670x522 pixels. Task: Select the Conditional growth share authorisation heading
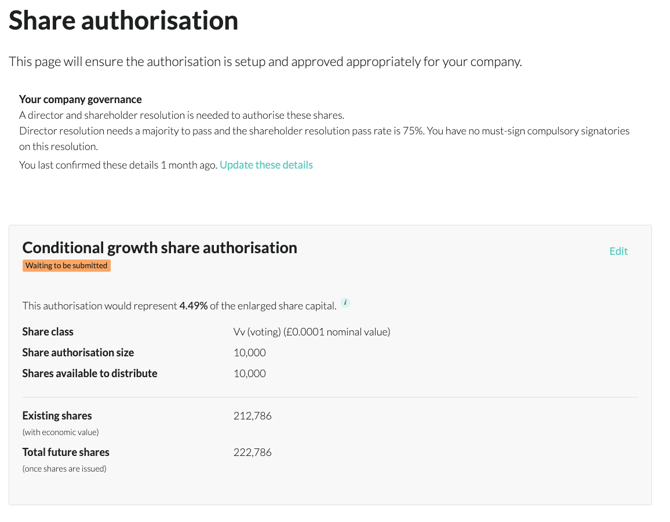pyautogui.click(x=160, y=247)
